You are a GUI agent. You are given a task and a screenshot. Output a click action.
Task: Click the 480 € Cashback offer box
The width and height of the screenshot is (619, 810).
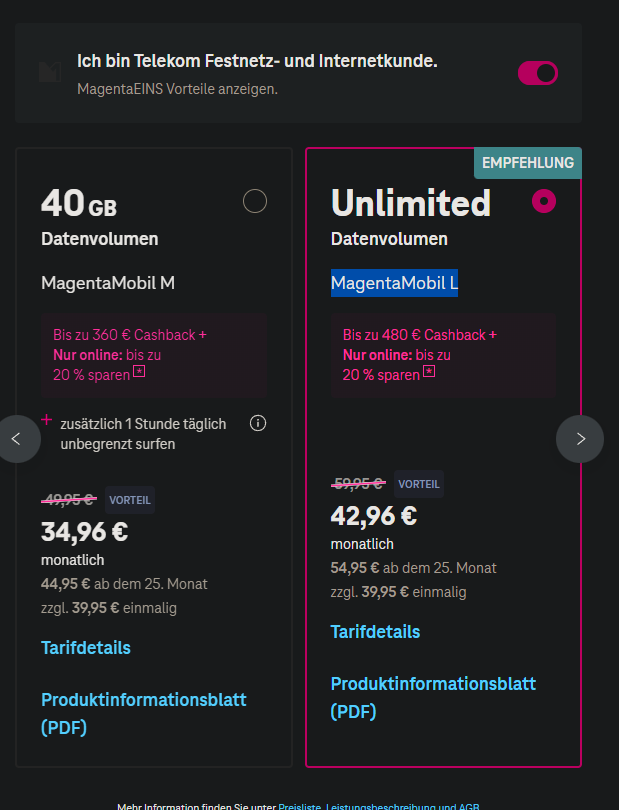(x=443, y=355)
